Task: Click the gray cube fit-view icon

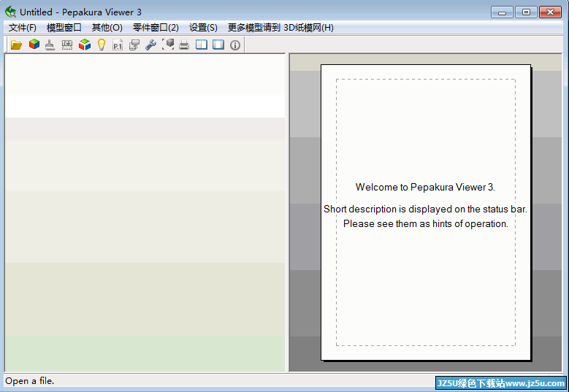Action: [168, 45]
